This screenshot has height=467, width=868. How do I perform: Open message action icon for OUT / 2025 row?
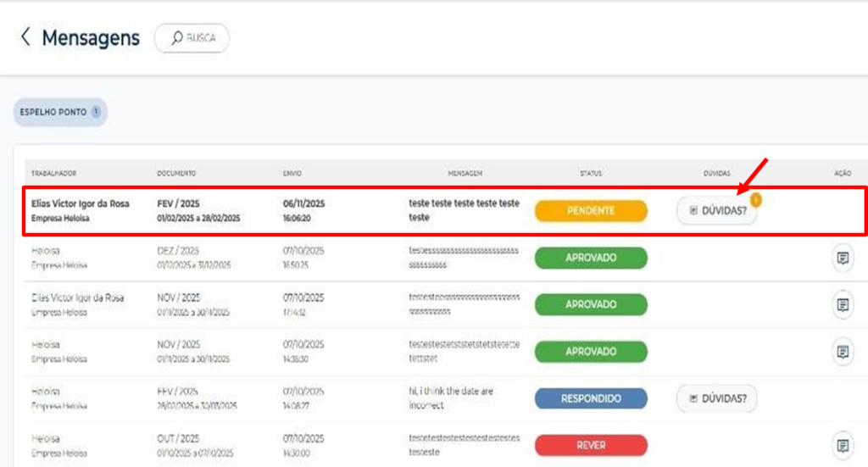pyautogui.click(x=843, y=446)
